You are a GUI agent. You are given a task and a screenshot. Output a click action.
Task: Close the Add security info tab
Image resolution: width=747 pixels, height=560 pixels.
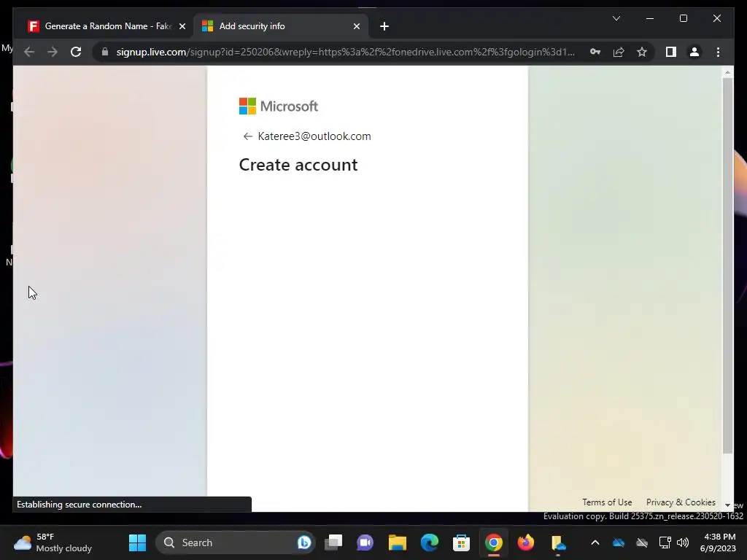tap(356, 26)
